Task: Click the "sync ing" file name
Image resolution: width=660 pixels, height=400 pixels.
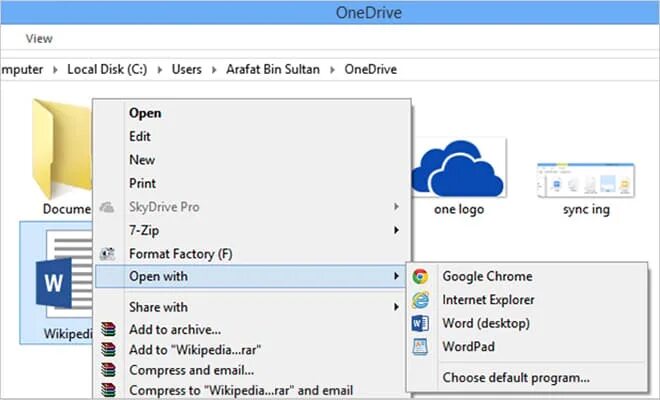Action: pyautogui.click(x=586, y=209)
